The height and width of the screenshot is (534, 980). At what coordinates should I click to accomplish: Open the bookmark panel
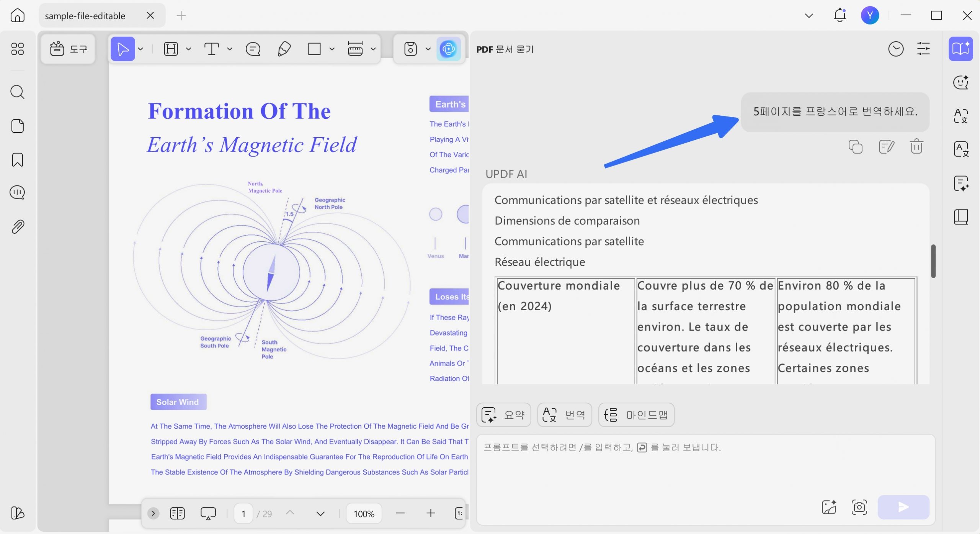point(17,160)
